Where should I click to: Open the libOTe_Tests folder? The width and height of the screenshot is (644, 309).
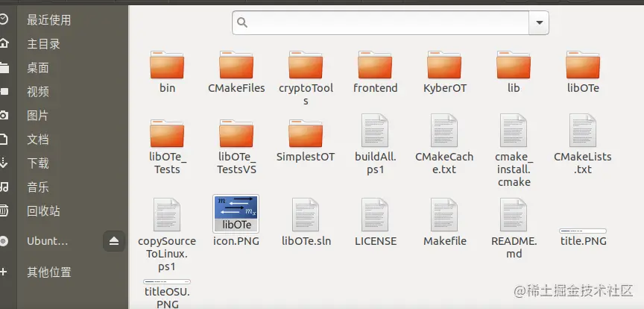tap(167, 134)
